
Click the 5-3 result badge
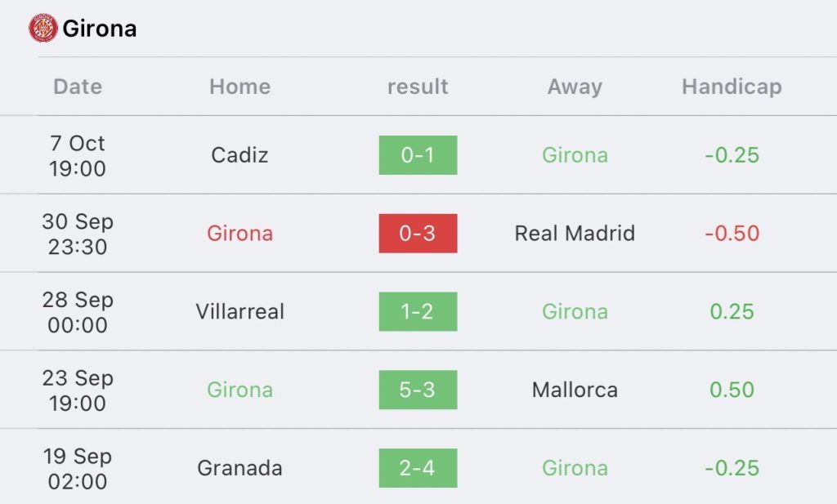(418, 390)
